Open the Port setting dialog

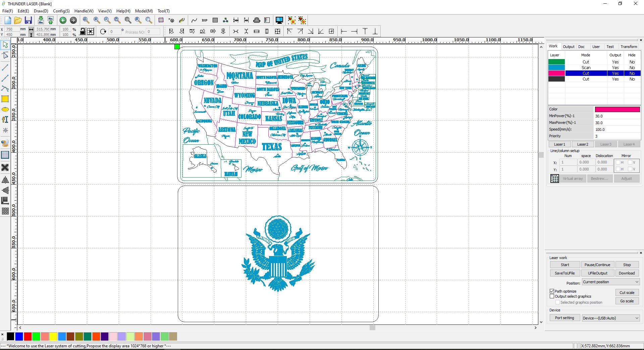565,318
